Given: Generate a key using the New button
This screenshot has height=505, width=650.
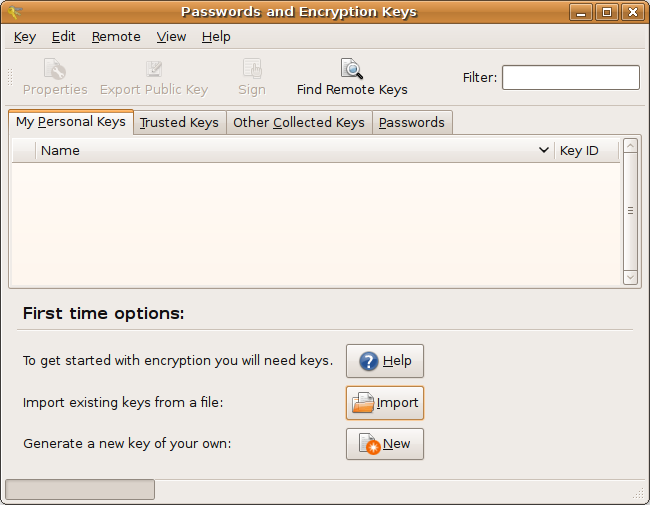Looking at the screenshot, I should (385, 444).
